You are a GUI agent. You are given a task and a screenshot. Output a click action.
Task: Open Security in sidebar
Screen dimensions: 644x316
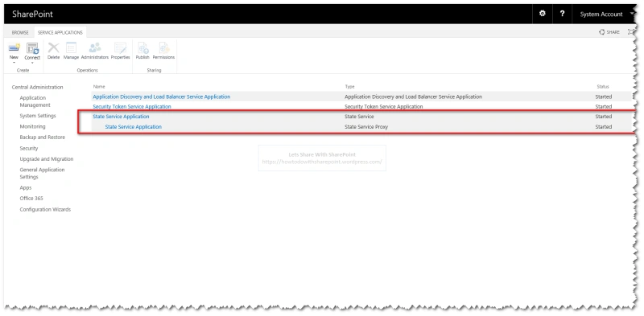pyautogui.click(x=29, y=148)
